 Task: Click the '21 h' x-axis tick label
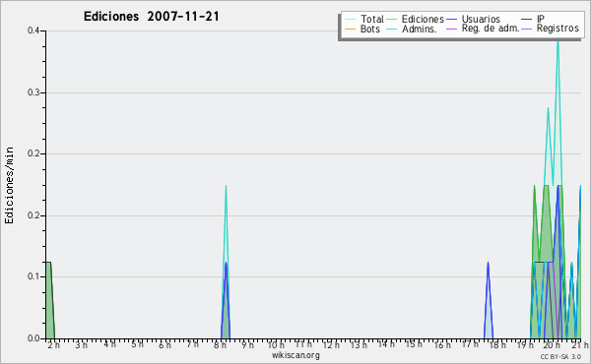tap(580, 344)
